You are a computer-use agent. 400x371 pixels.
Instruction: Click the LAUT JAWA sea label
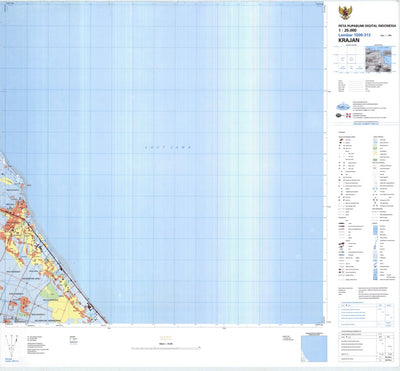168,147
